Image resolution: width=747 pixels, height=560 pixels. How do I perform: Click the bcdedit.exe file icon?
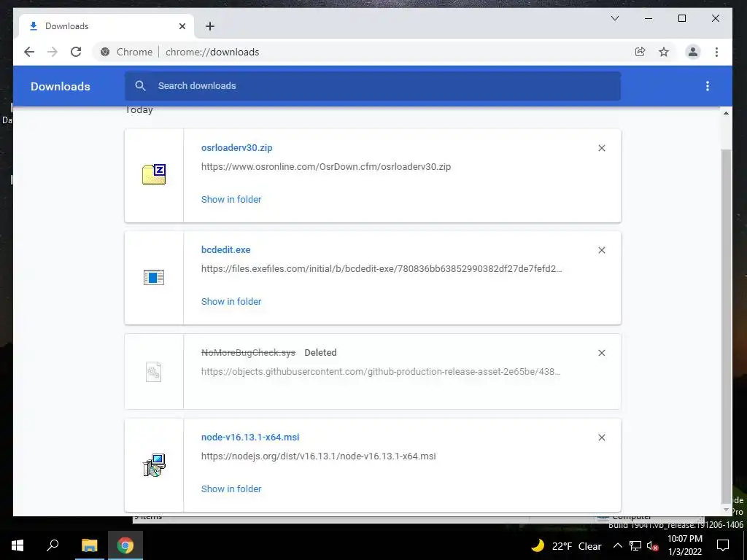point(154,277)
